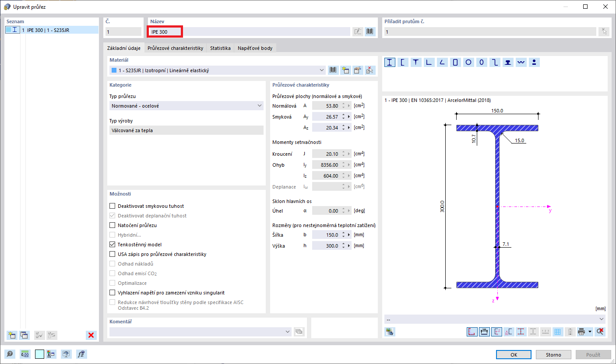
Task: Enable Vyhlazení napětí pro zamezení vzniku singularit
Action: pyautogui.click(x=113, y=293)
